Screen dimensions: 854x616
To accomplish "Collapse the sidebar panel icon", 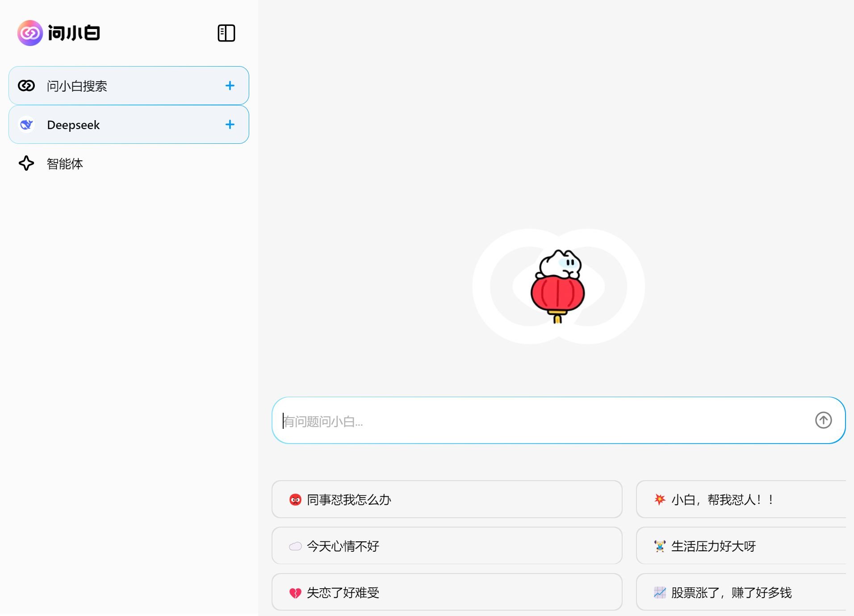I will tap(227, 33).
